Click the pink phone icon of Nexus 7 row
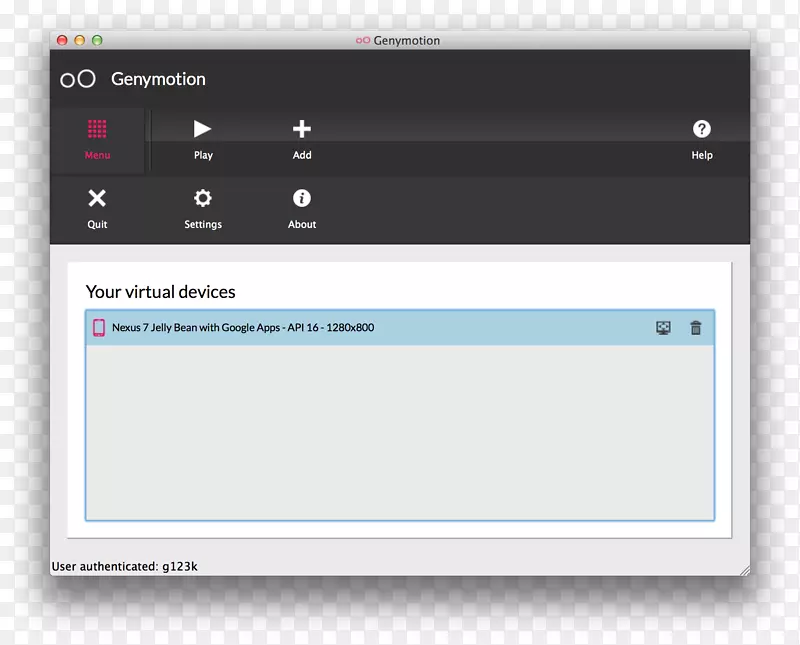This screenshot has width=800, height=645. tap(99, 328)
